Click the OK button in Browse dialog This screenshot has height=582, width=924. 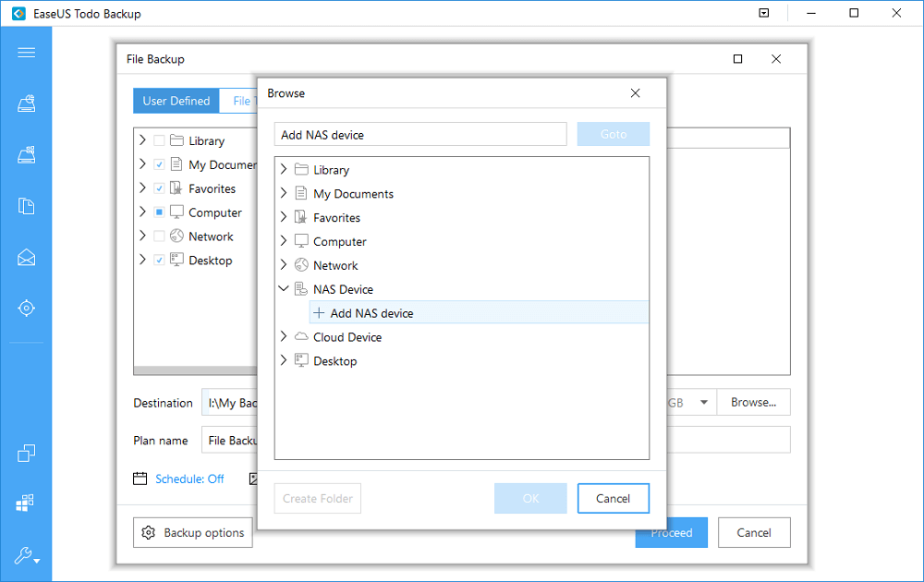click(x=530, y=498)
